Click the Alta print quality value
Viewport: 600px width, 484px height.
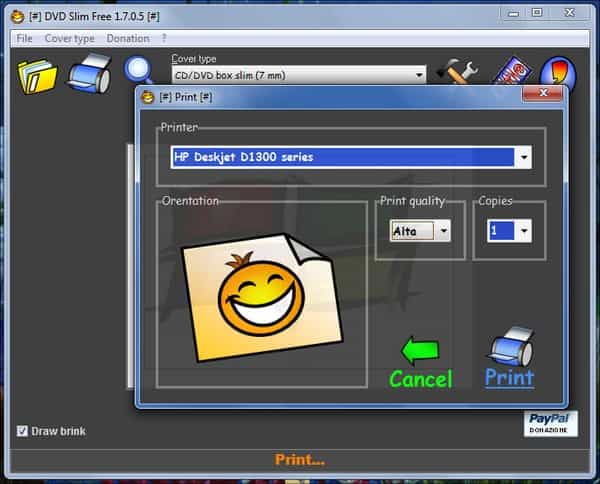pyautogui.click(x=412, y=231)
